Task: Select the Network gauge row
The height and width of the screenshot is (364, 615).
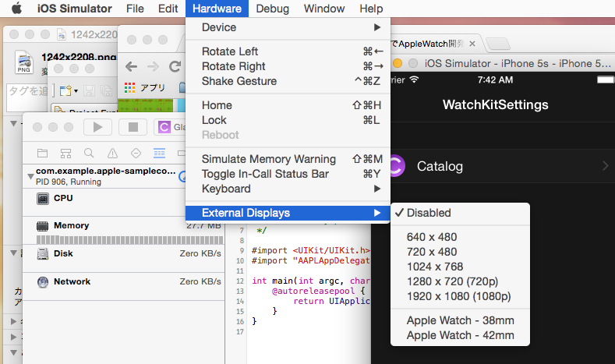Action: tap(124, 287)
